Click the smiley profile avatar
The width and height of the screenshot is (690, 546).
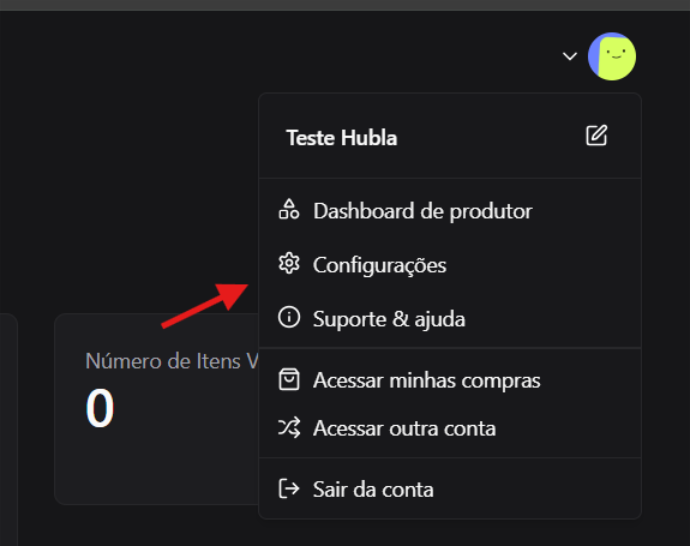pos(612,57)
